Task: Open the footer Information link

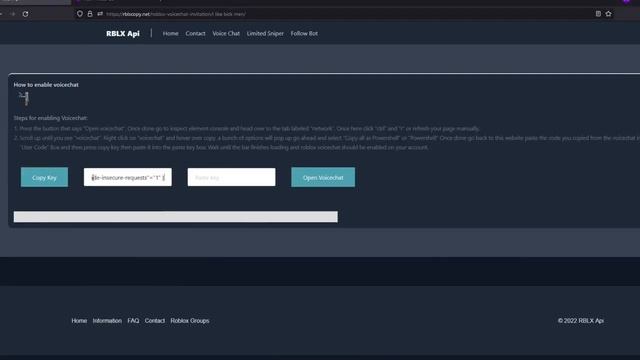Action: tap(107, 321)
